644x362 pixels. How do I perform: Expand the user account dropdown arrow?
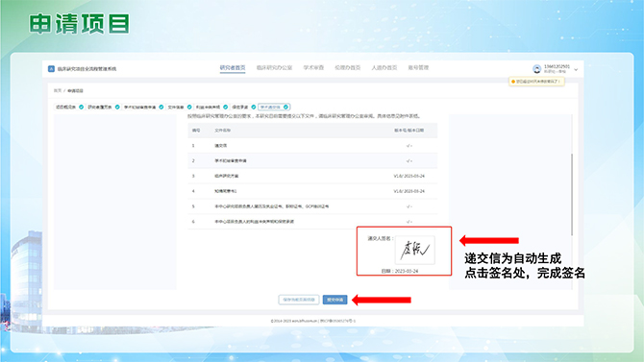576,70
